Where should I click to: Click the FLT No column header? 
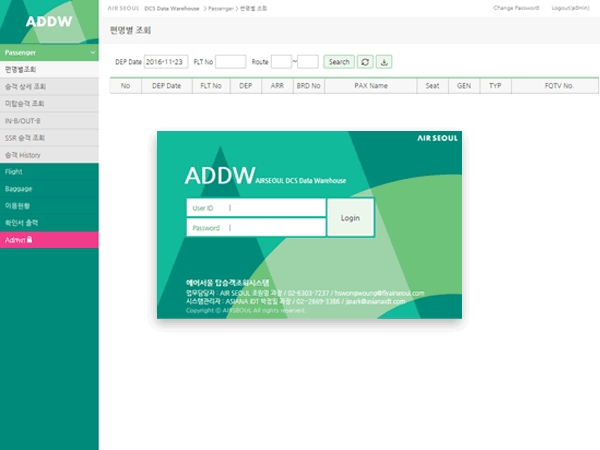pos(211,86)
